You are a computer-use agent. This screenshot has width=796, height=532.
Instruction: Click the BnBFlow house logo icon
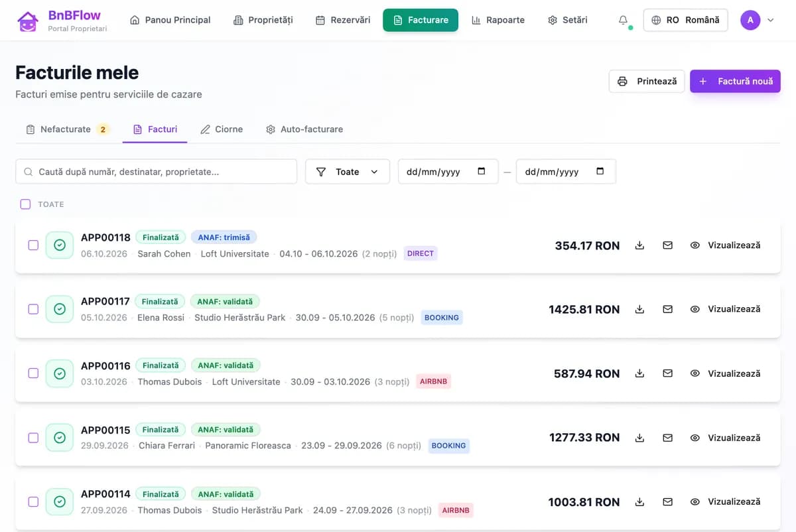tap(27, 20)
